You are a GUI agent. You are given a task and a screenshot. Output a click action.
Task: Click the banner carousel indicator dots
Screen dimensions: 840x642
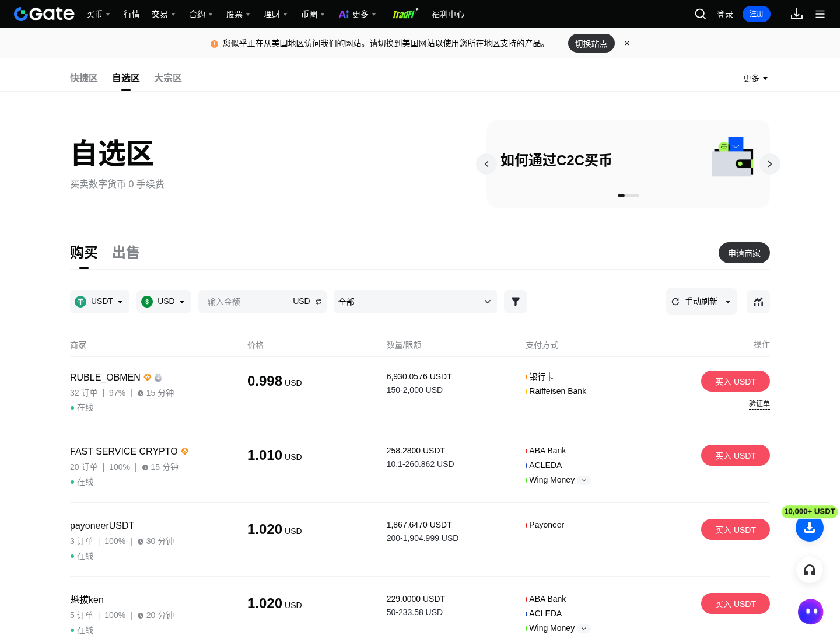(628, 196)
